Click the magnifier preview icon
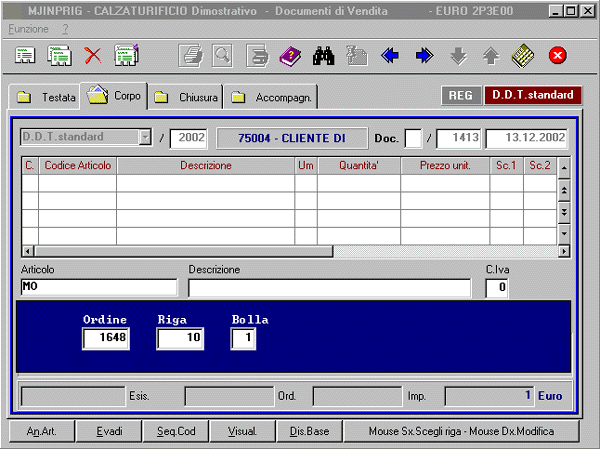 [223, 56]
